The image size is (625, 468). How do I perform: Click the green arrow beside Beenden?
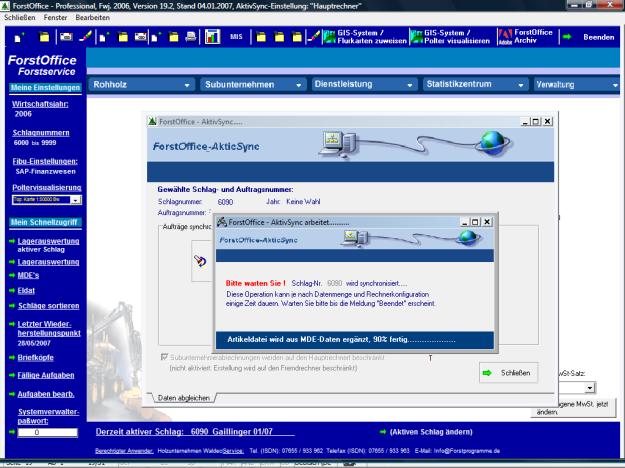pyautogui.click(x=567, y=37)
